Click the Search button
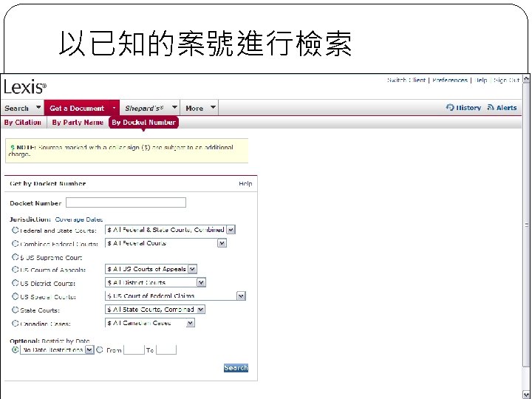Screen dimensions: 532x399 [x=236, y=368]
